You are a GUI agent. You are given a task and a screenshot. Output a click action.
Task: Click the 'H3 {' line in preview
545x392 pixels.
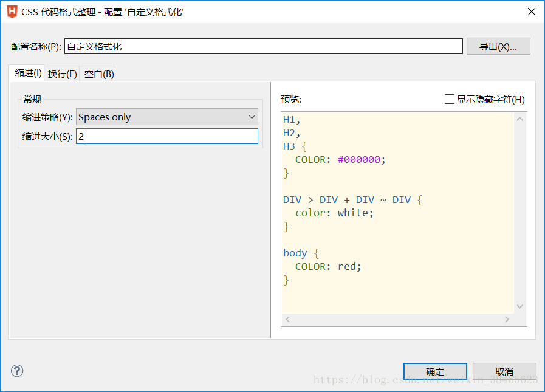[x=295, y=146]
